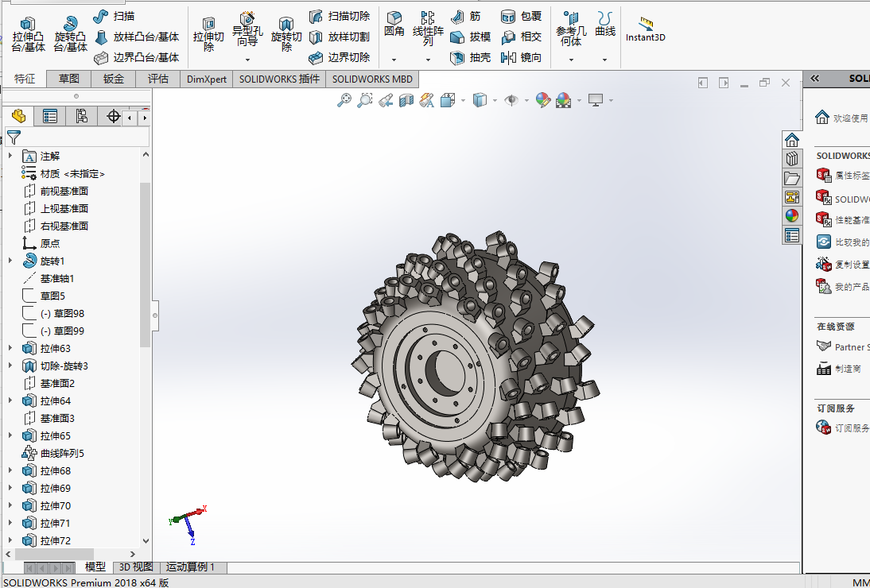Select the 圆角 fillet tool

pos(394,25)
